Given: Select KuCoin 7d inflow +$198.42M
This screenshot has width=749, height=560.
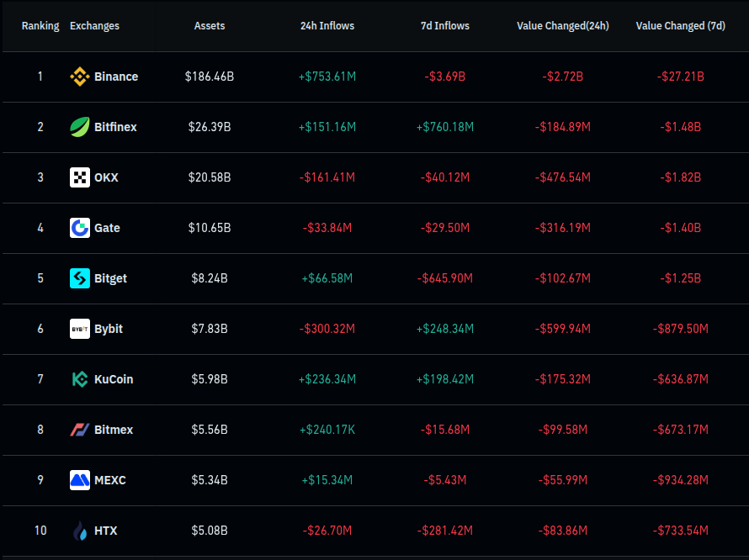Looking at the screenshot, I should tap(444, 379).
